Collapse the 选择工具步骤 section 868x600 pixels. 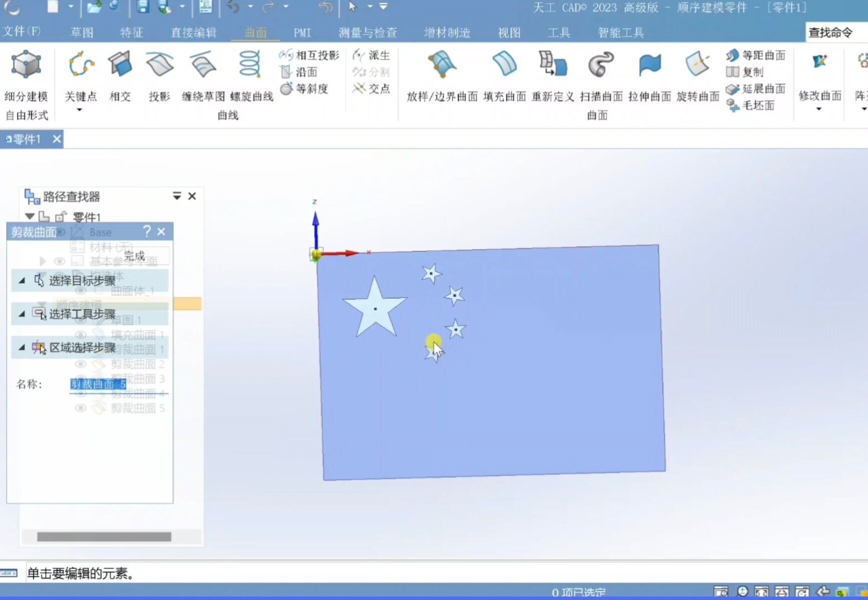click(x=22, y=314)
